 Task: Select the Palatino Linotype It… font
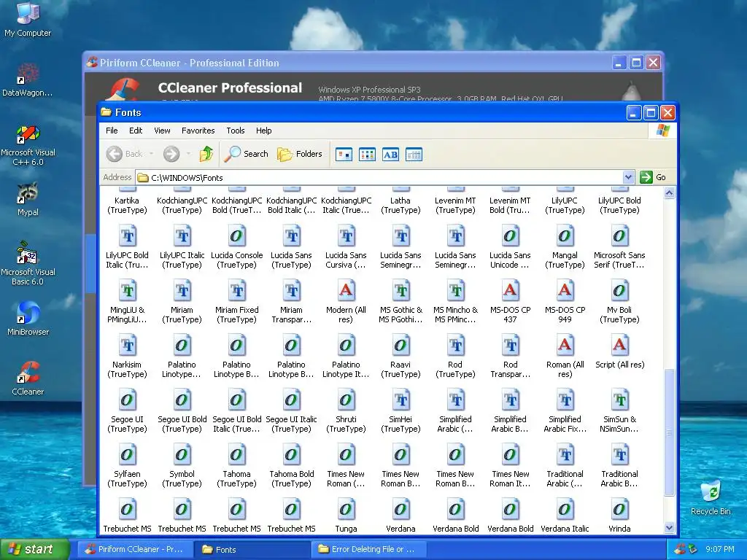346,356
